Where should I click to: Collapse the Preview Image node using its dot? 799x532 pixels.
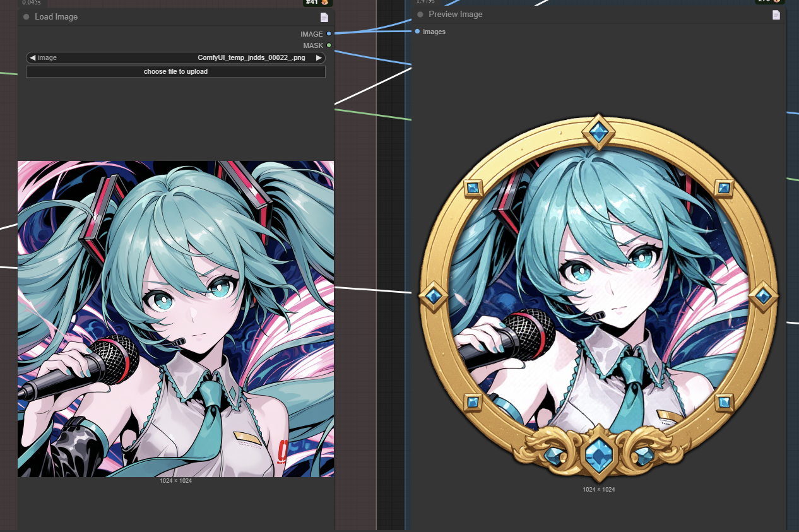click(x=420, y=15)
